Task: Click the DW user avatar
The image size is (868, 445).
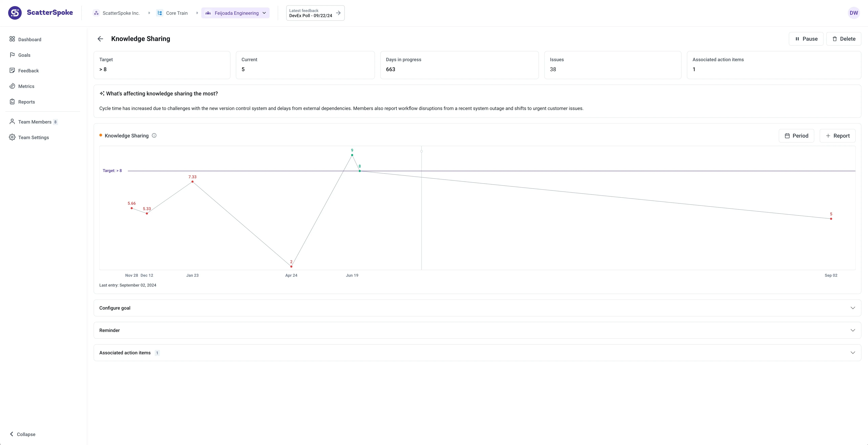Action: [x=854, y=13]
